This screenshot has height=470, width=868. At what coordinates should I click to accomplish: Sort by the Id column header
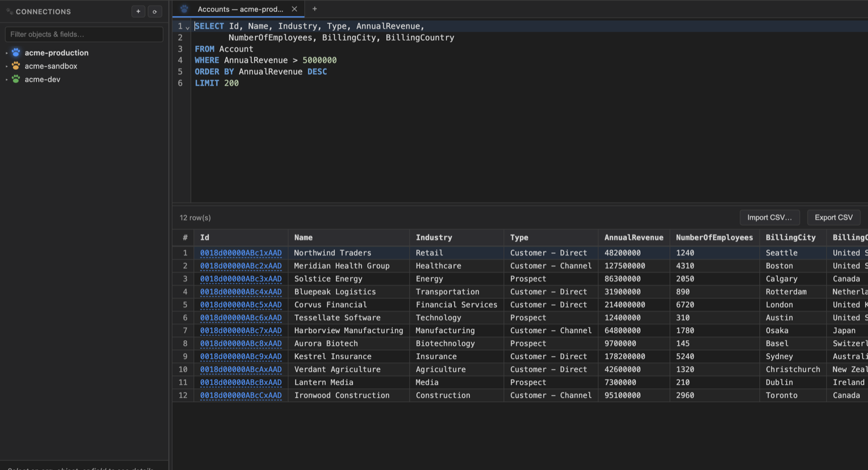pyautogui.click(x=242, y=238)
